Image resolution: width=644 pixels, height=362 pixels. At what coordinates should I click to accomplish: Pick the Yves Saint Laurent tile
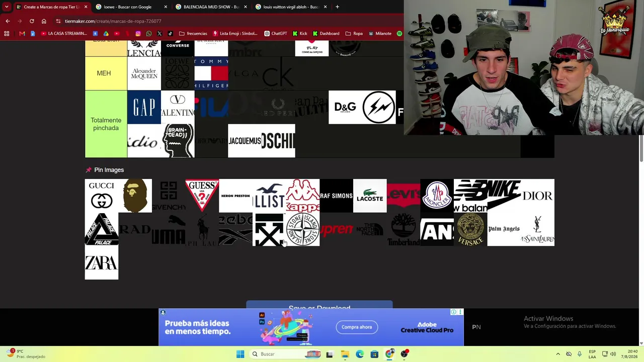pyautogui.click(x=537, y=229)
